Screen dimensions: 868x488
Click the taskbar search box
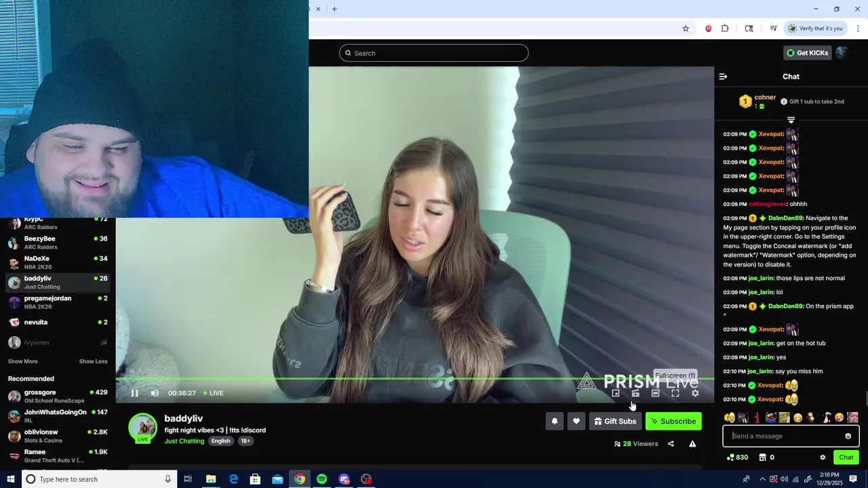tap(99, 479)
